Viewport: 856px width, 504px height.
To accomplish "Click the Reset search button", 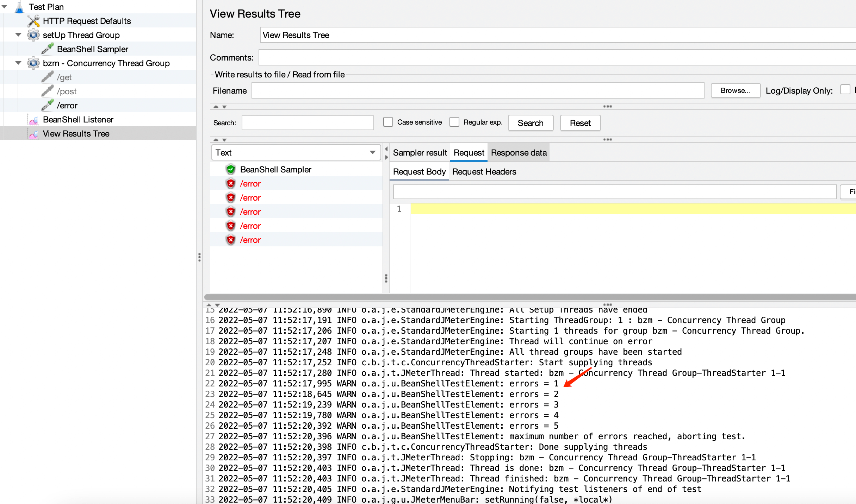I will 580,123.
